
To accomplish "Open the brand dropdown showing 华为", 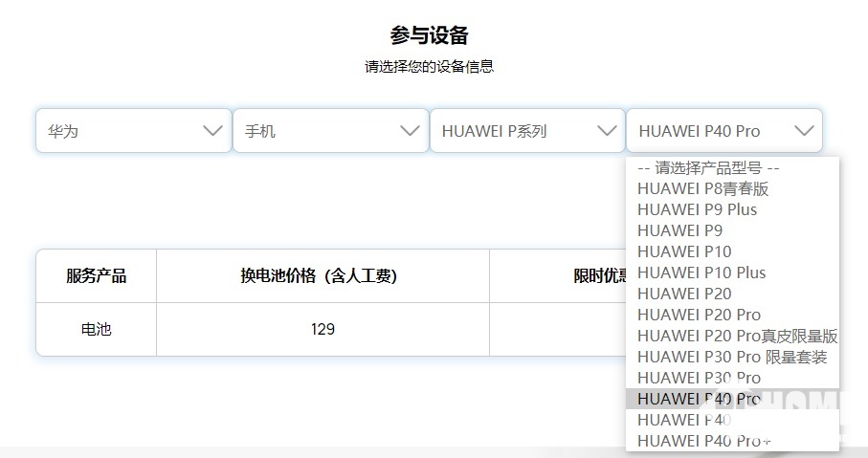I will [x=133, y=131].
